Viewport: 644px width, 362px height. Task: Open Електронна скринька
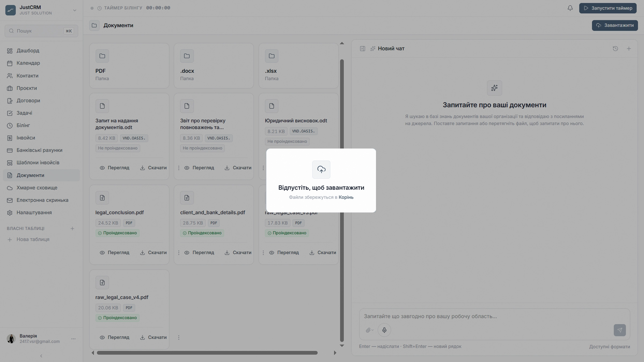click(x=41, y=200)
